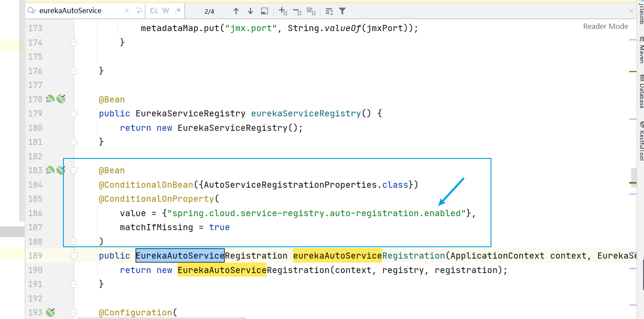The image size is (644, 319).
Task: Collapse annotation block fold at line 183
Action: point(74,171)
